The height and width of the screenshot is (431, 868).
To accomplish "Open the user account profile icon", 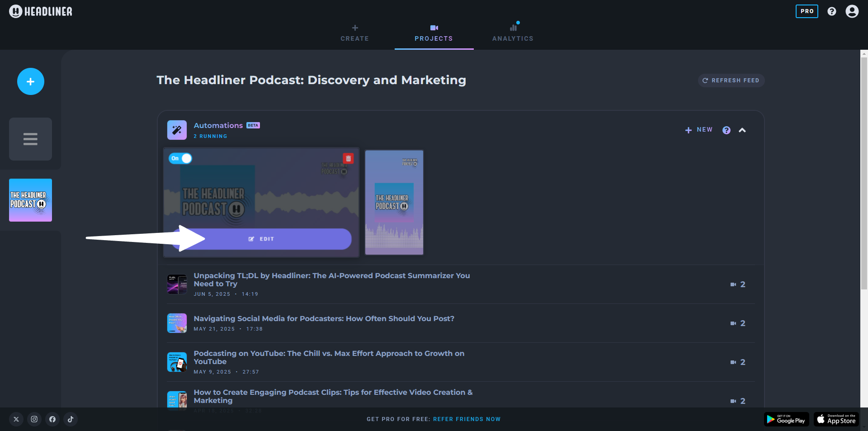I will pos(852,11).
